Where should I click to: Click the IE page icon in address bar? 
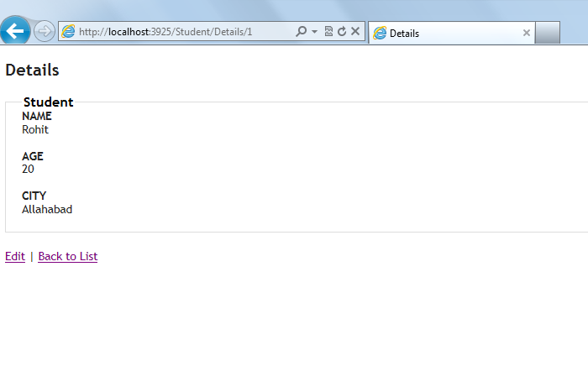pyautogui.click(x=69, y=32)
